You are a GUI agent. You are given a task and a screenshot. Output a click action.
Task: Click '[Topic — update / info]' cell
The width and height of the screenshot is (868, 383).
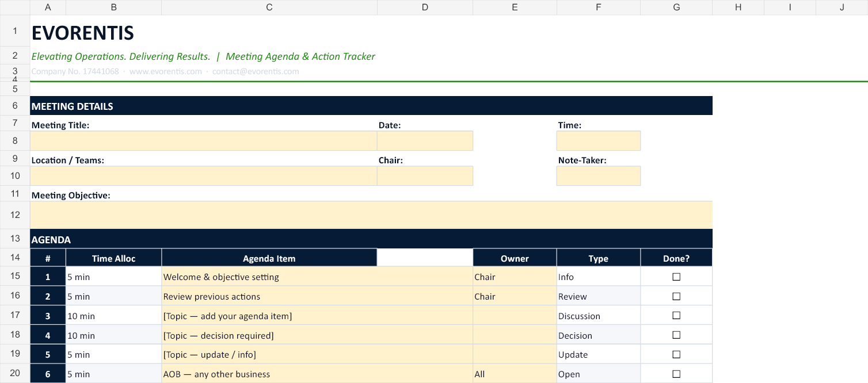click(x=317, y=355)
